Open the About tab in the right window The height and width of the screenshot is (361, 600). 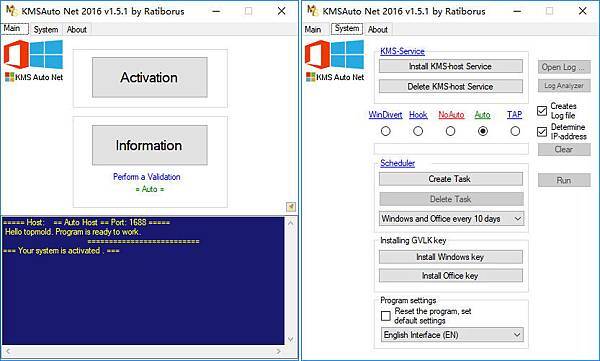378,29
